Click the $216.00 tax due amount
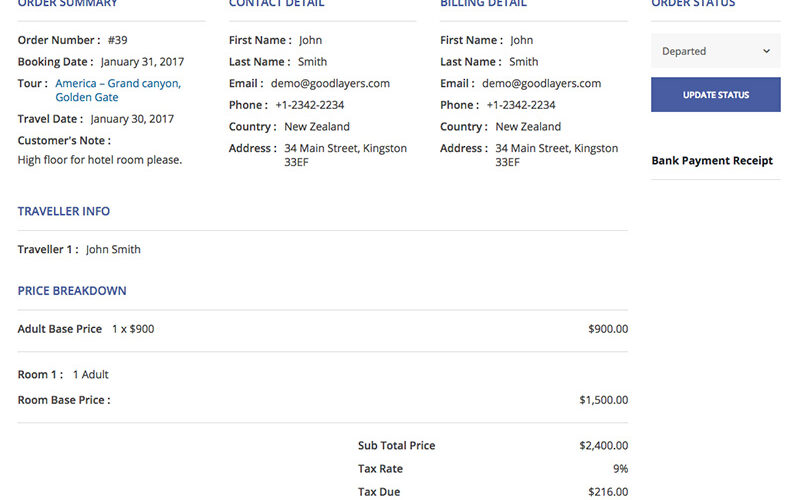800x500 pixels. [608, 492]
